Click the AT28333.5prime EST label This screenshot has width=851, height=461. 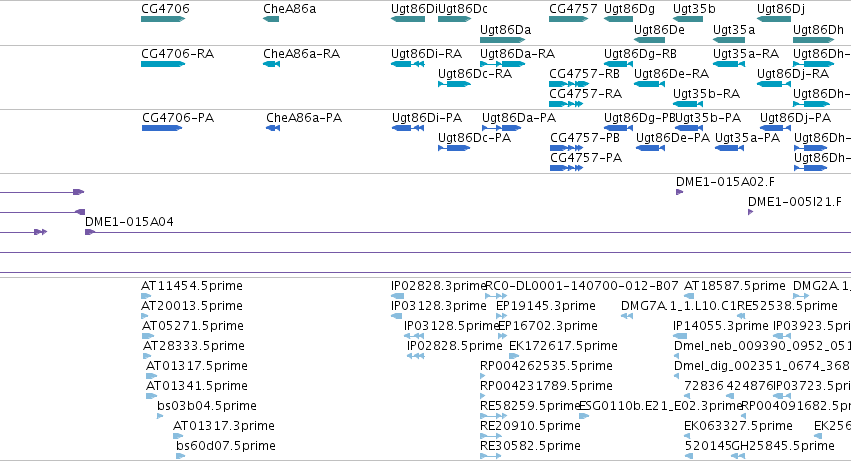coord(194,346)
